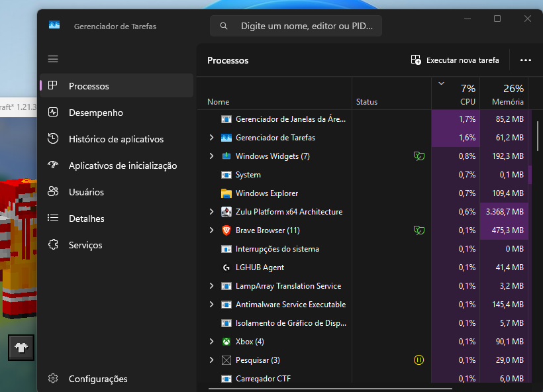Open the Desempenho performance page
543x392 pixels.
click(x=95, y=113)
